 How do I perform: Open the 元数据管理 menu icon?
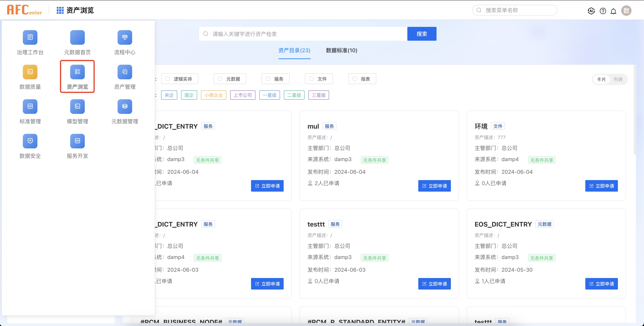pos(125,106)
